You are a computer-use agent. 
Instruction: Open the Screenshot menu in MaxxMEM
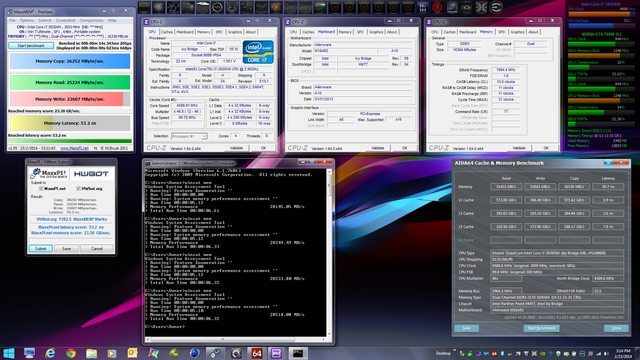point(65,20)
